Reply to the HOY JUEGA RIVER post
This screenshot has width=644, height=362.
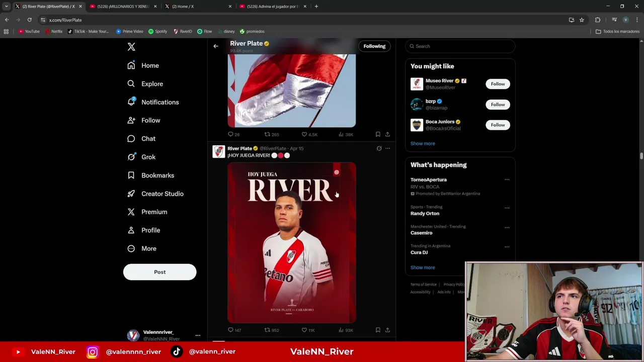[x=234, y=330]
